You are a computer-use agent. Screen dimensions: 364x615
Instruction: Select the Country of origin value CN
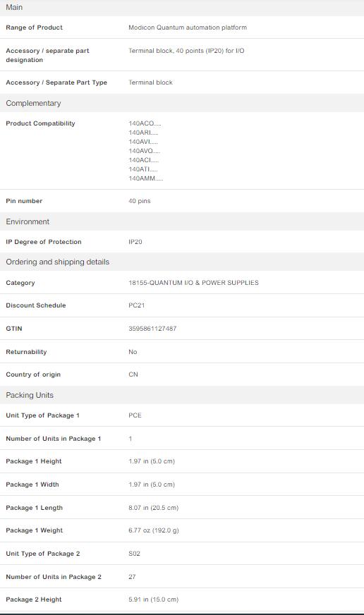133,375
